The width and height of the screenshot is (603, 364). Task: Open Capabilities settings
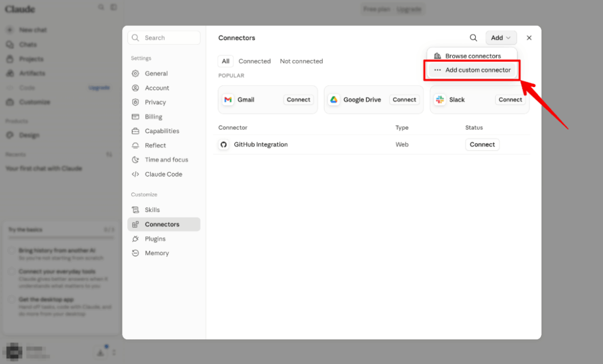tap(164, 131)
